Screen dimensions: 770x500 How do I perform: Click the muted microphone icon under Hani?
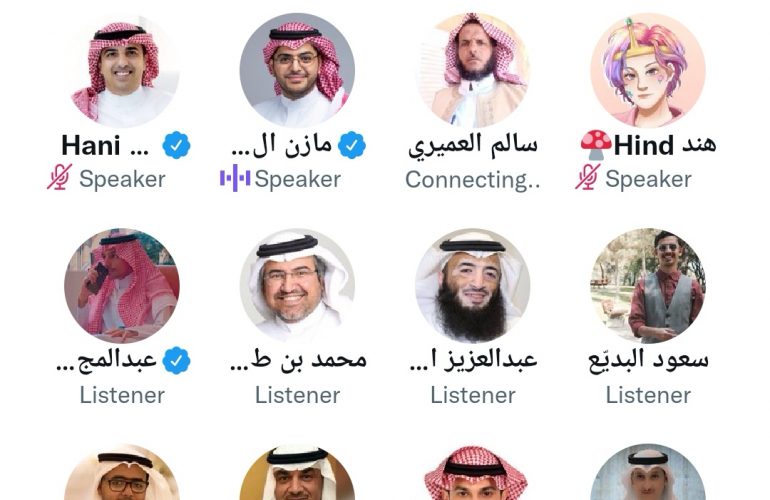[59, 177]
